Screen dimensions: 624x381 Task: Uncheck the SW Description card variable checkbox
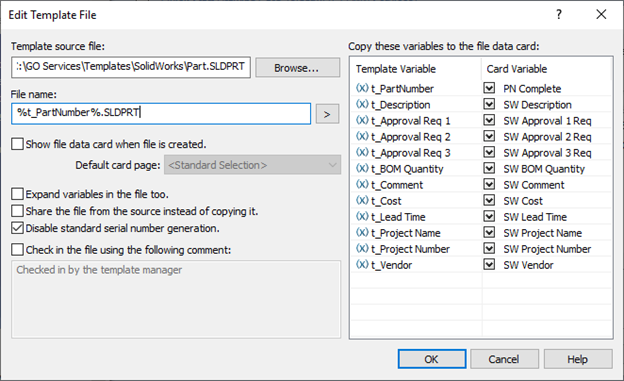489,104
